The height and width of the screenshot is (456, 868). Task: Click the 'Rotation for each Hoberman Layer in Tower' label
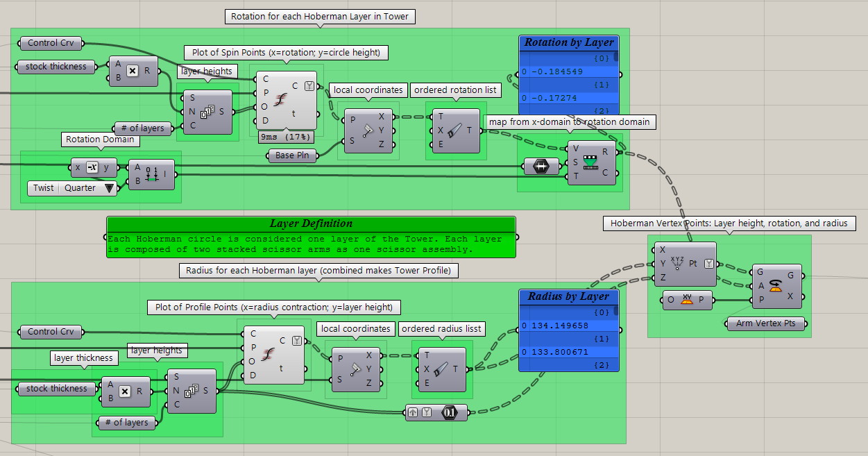pos(320,17)
